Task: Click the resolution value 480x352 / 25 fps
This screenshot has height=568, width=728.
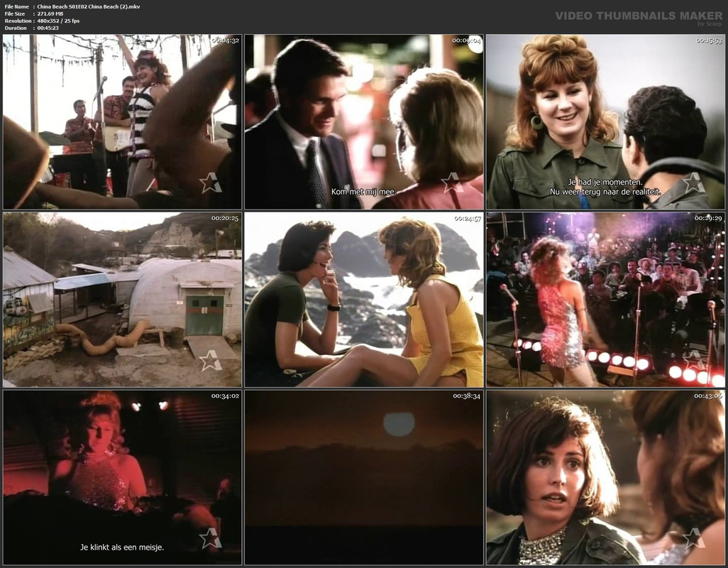Action: [58, 21]
